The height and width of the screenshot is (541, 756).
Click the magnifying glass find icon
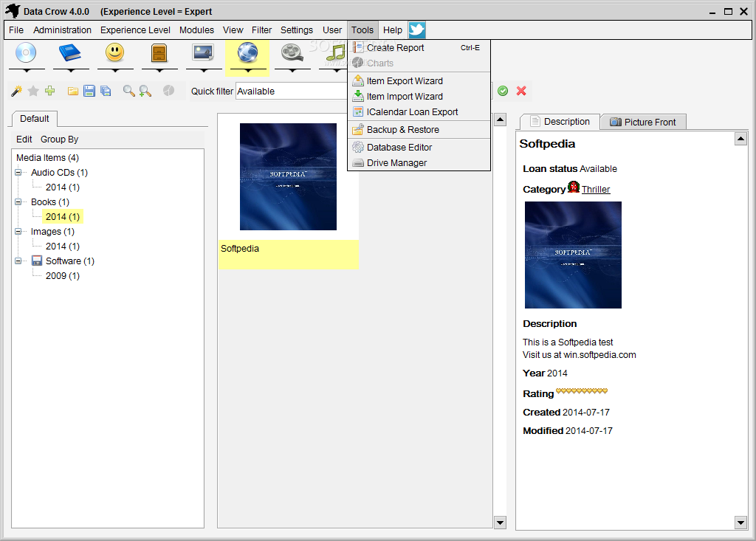tap(128, 91)
